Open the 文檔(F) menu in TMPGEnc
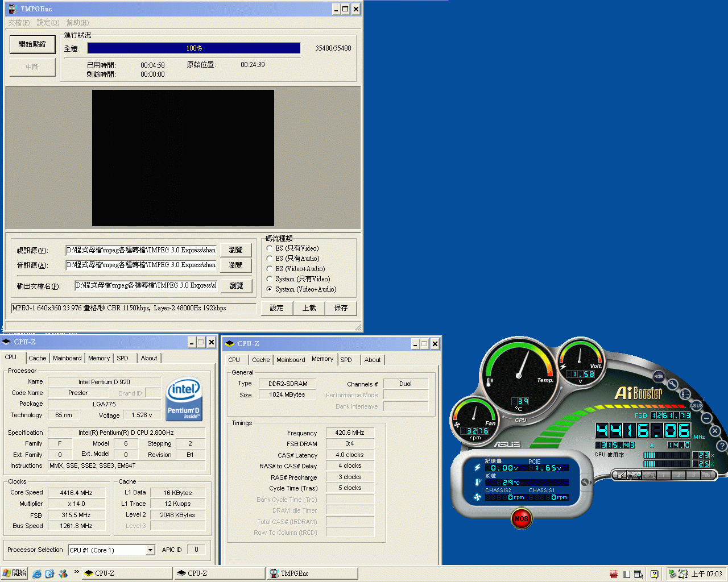The height and width of the screenshot is (582, 728). click(19, 23)
